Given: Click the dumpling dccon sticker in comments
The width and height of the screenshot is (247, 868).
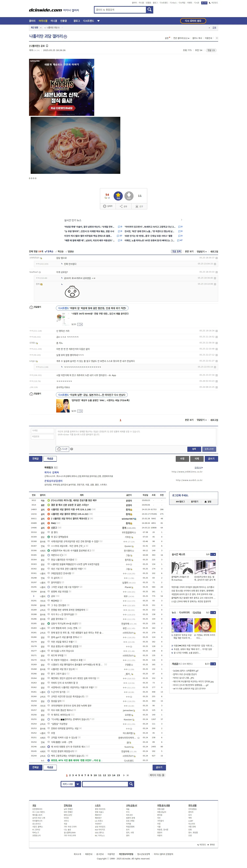Looking at the screenshot, I should coord(72,292).
